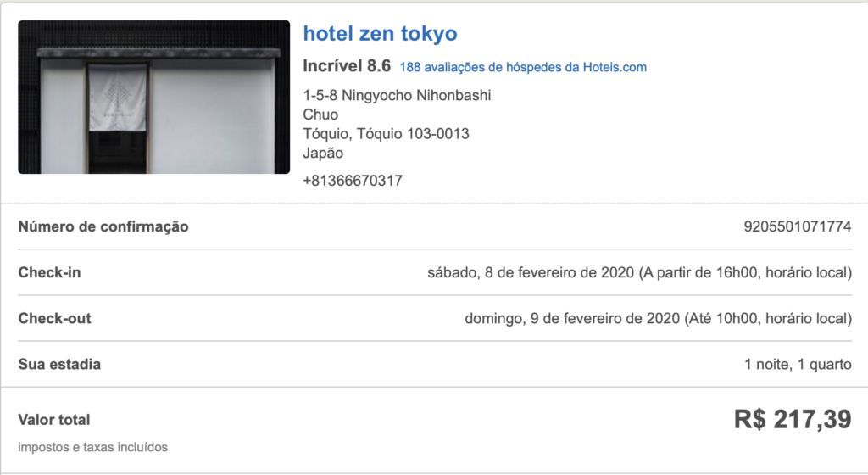Open the hotel zen tokyo title link
The height and width of the screenshot is (475, 868).
(380, 34)
